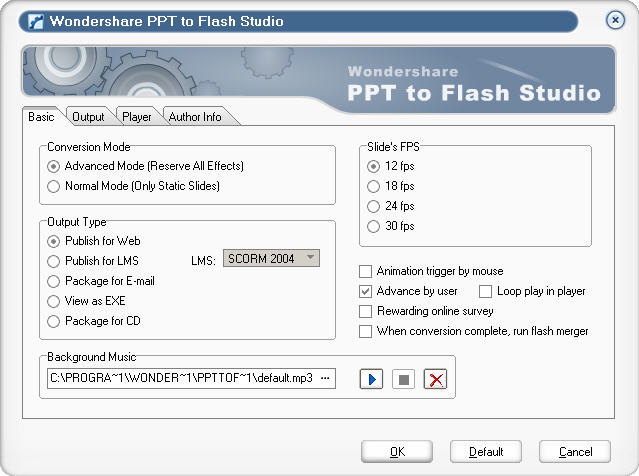Remove background music with red X

(436, 379)
